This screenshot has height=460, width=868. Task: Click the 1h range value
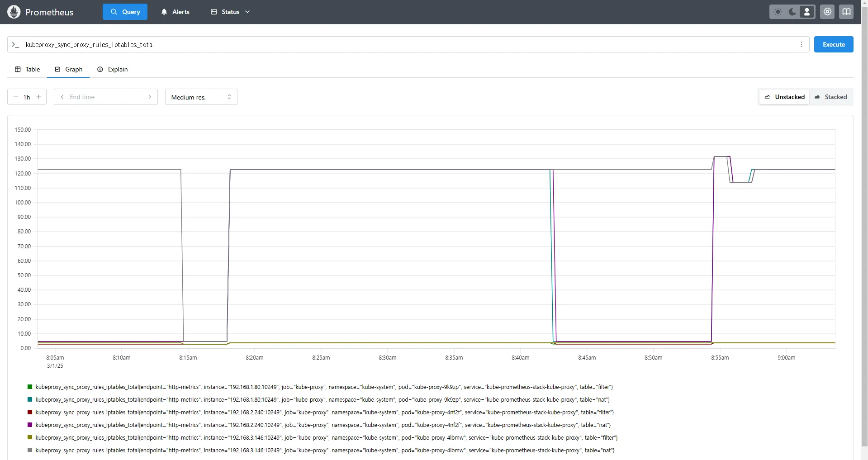[27, 97]
